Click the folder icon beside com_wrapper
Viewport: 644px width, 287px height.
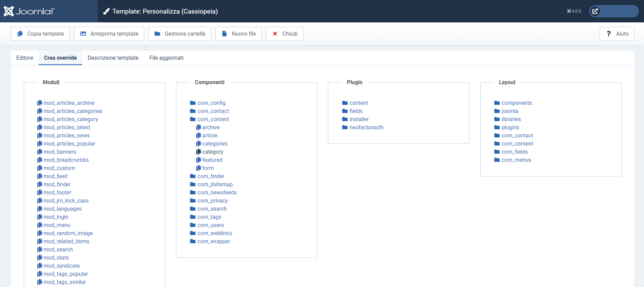tap(193, 241)
